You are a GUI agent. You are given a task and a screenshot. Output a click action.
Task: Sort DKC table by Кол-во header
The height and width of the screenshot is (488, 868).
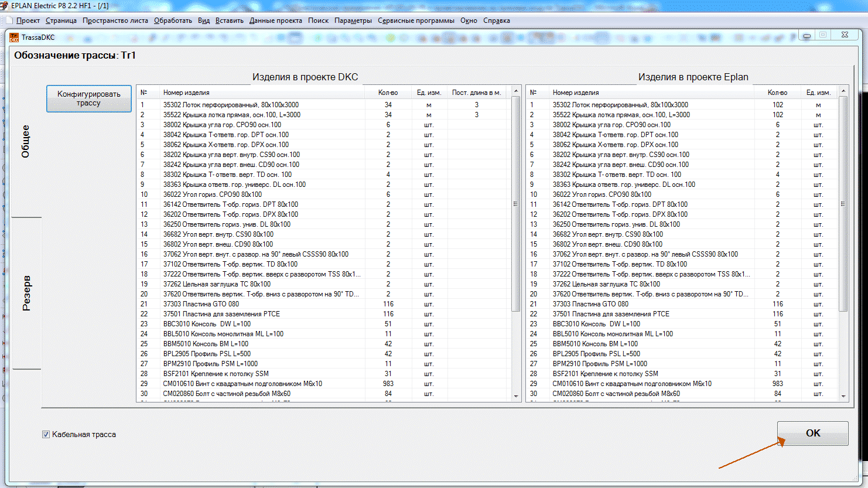point(388,93)
